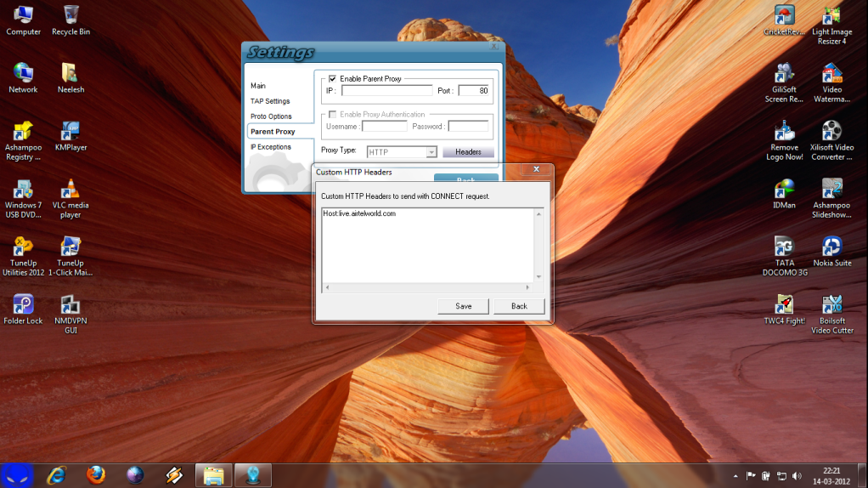
Task: Select the TWC4 Fight! icon
Action: 785,309
